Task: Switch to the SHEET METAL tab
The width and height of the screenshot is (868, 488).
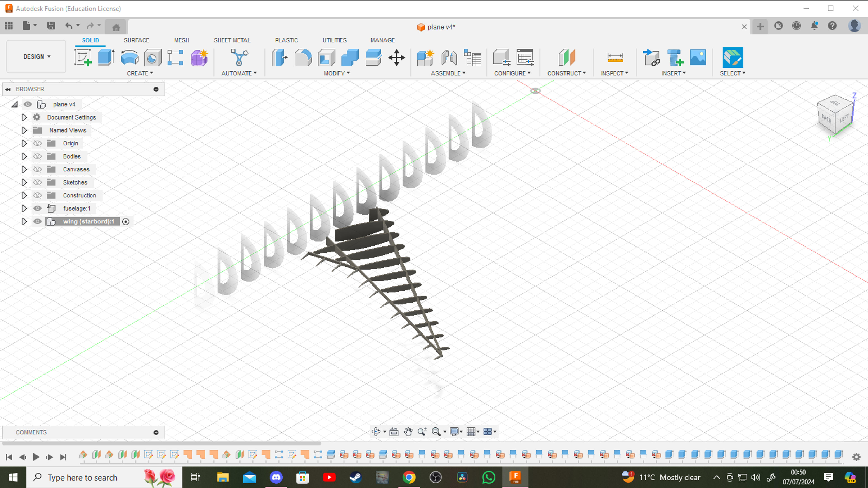Action: 232,40
